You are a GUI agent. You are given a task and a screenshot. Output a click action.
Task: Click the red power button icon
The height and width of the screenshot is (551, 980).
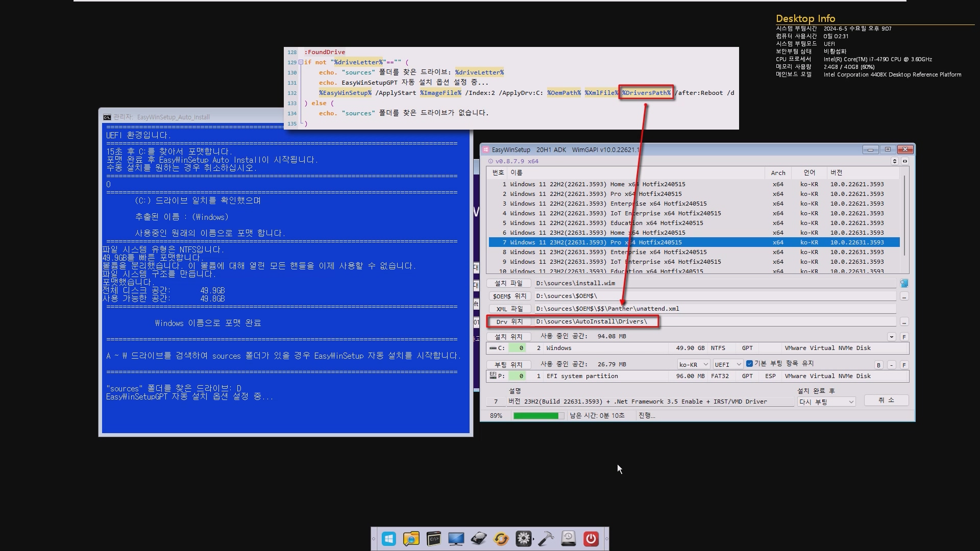coord(591,539)
